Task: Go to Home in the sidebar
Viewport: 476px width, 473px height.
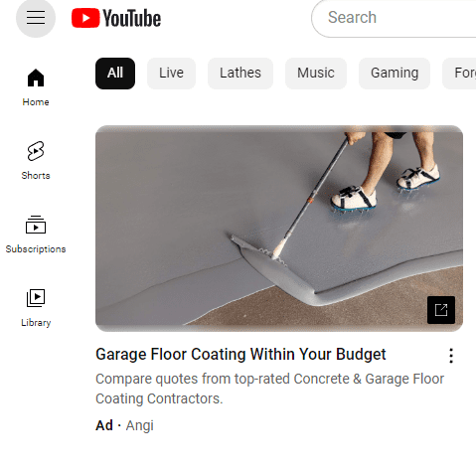Action: click(36, 87)
